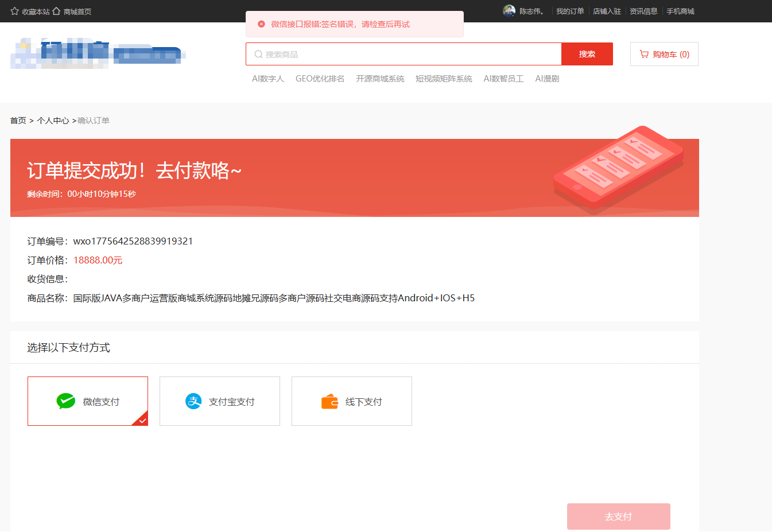The image size is (772, 532).
Task: Open the 开源商城系统 hot keyword link
Action: pos(380,79)
